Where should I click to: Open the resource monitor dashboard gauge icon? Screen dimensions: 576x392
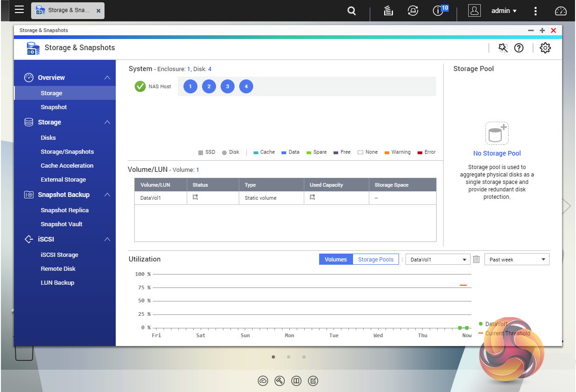[561, 11]
